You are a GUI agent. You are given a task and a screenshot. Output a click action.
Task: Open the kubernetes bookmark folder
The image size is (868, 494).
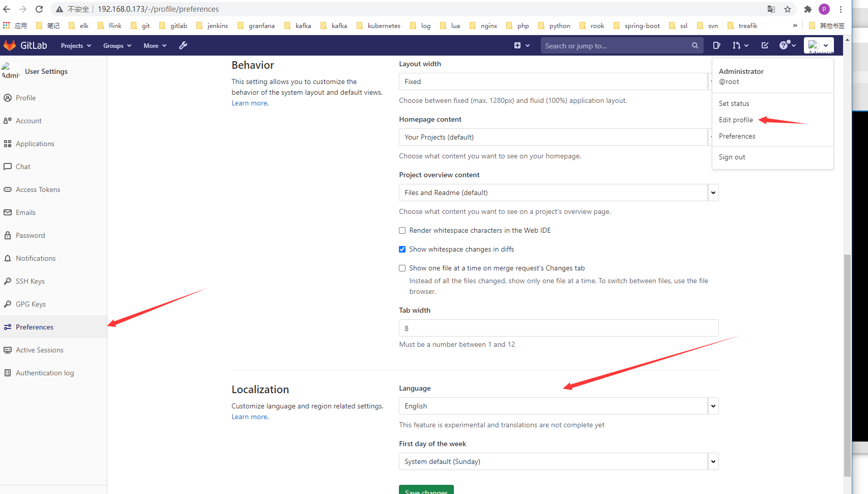(x=379, y=25)
